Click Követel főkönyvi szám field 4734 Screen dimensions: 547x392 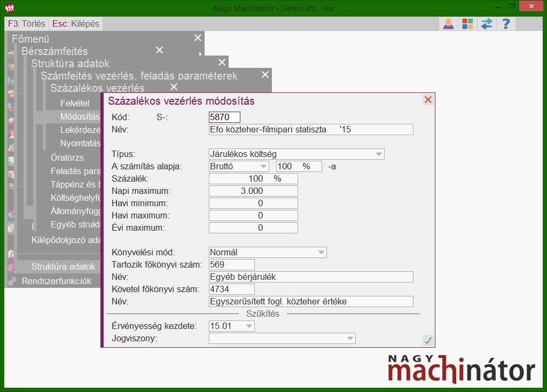pos(232,289)
